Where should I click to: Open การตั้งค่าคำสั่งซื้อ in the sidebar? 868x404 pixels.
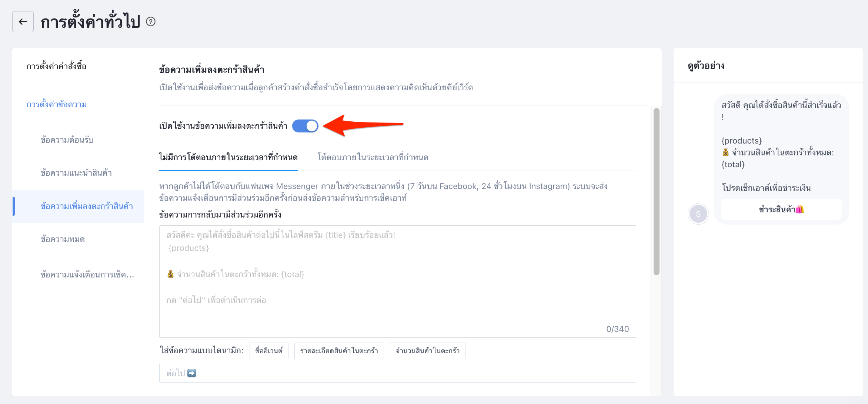tap(56, 67)
